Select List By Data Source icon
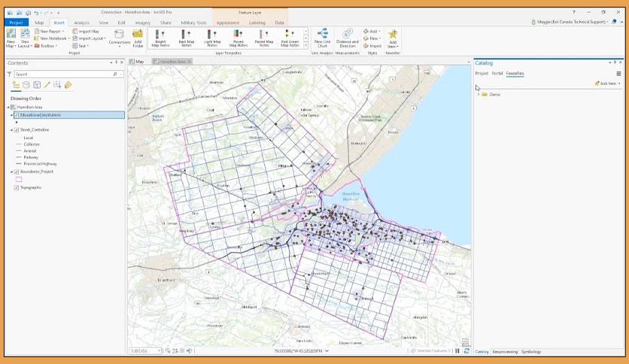 (26, 85)
